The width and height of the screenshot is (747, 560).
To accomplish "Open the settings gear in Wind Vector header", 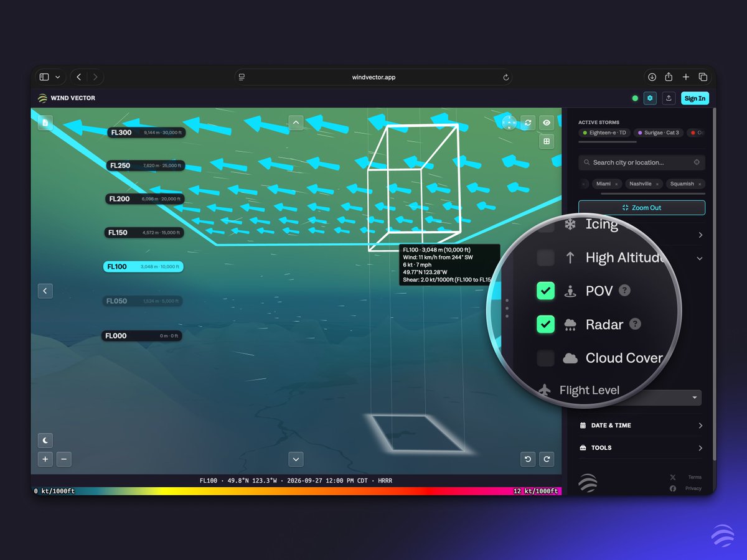I will (650, 98).
